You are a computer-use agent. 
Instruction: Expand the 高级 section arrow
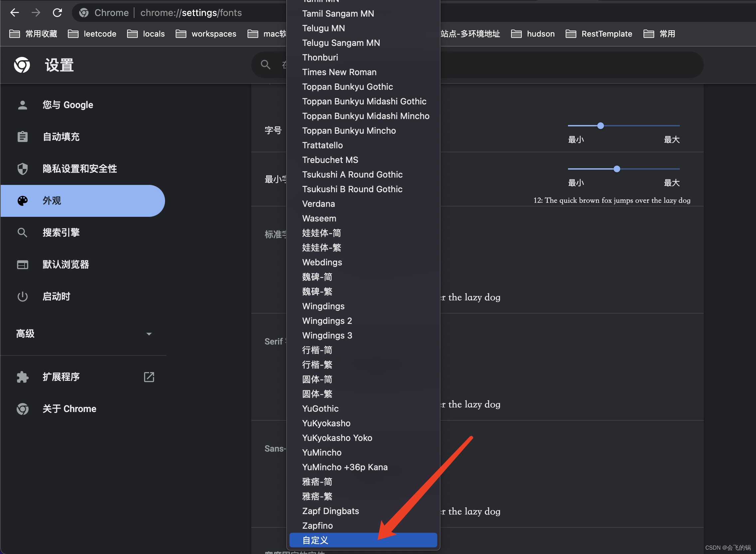tap(149, 334)
